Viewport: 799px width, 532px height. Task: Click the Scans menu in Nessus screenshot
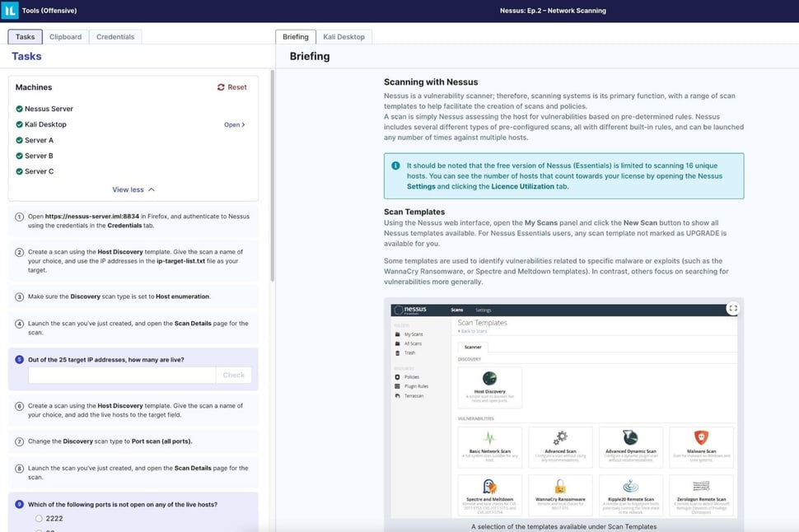[456, 310]
